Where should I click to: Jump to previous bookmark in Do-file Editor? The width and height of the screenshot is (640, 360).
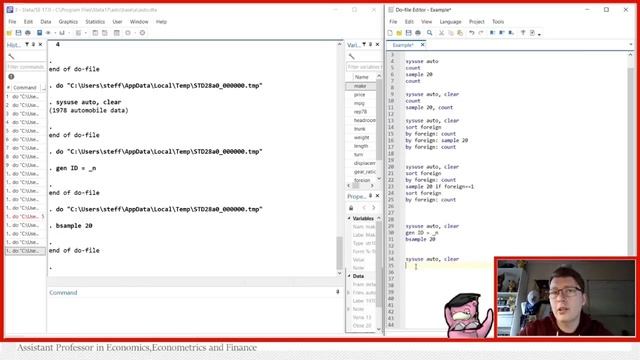[x=502, y=33]
